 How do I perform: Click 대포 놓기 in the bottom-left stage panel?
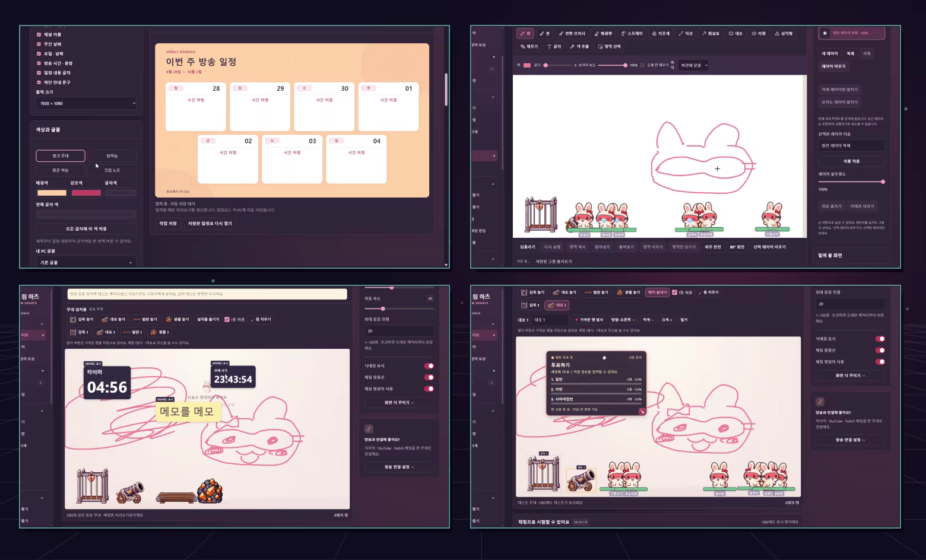click(x=113, y=319)
